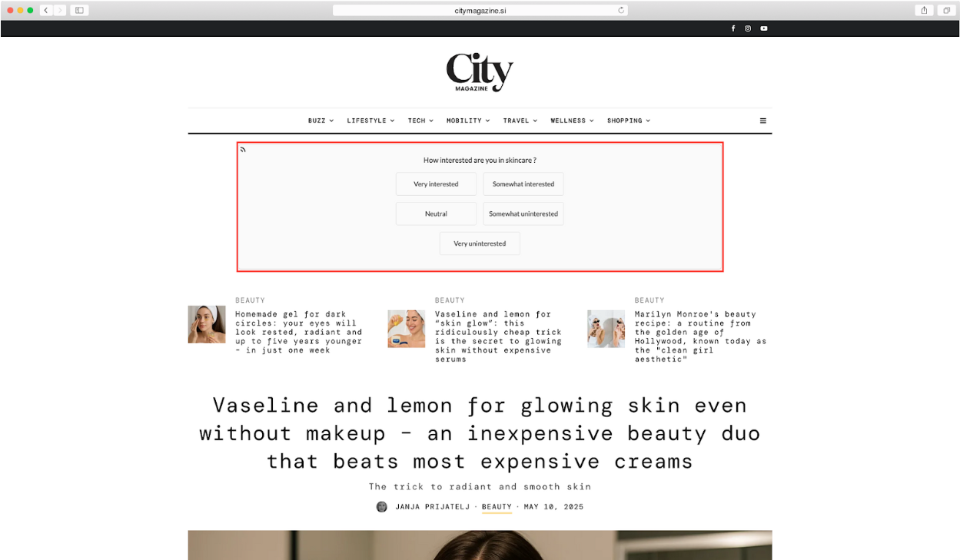The image size is (960, 560).
Task: Select the Very interested survey answer
Action: click(436, 184)
